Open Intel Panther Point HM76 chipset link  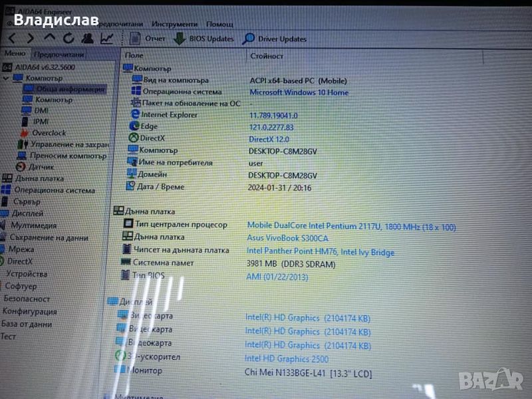click(321, 252)
